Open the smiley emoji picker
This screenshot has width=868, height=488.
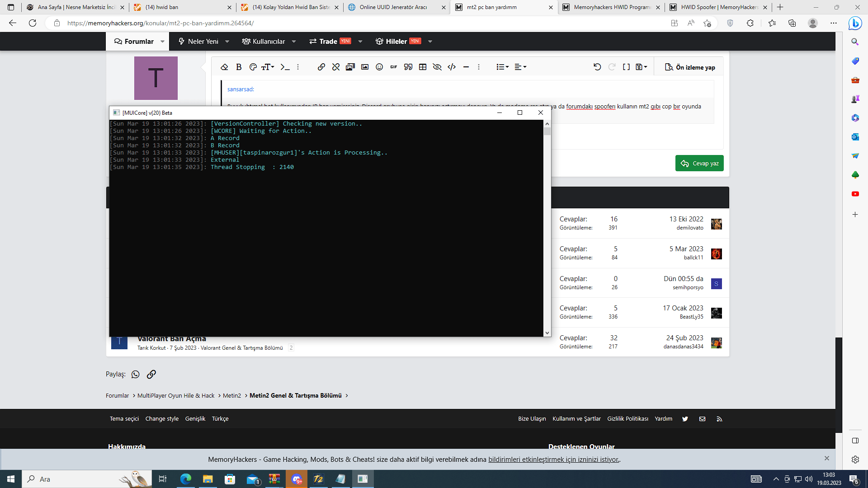[379, 67]
